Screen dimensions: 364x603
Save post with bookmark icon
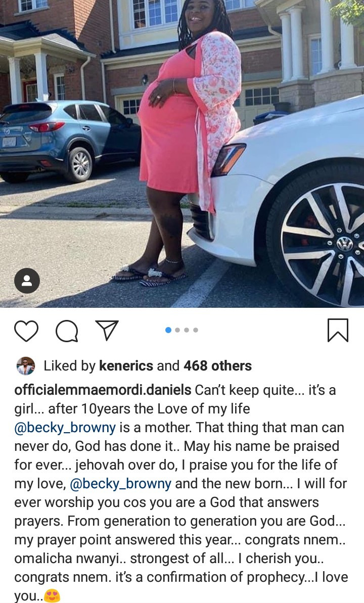coord(338,330)
